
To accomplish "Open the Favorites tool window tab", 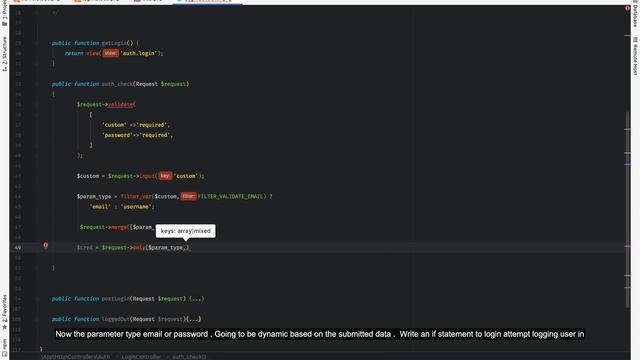I will click(4, 311).
